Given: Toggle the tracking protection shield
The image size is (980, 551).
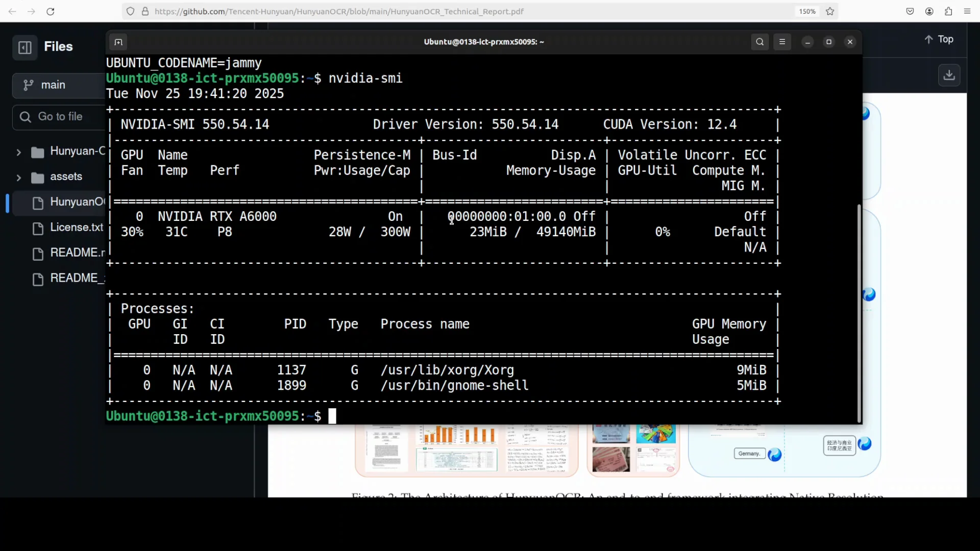Looking at the screenshot, I should tap(131, 11).
